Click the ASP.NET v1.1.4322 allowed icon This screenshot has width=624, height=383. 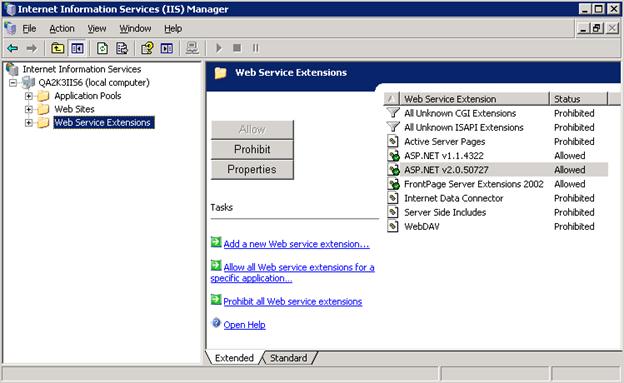[393, 156]
